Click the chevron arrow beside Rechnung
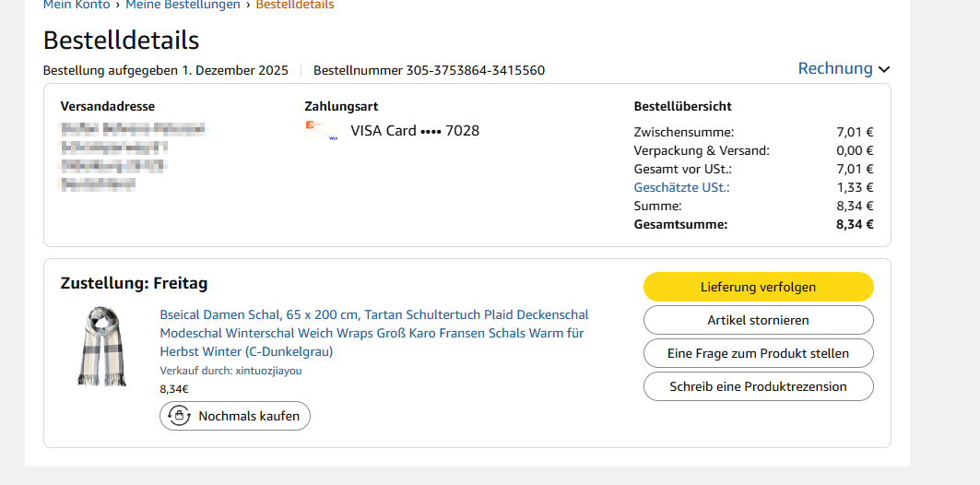Screen dimensions: 980x485 tap(884, 69)
